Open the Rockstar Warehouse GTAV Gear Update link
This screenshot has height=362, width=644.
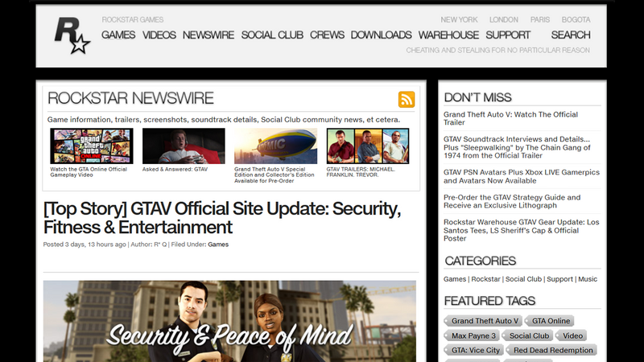[521, 230]
